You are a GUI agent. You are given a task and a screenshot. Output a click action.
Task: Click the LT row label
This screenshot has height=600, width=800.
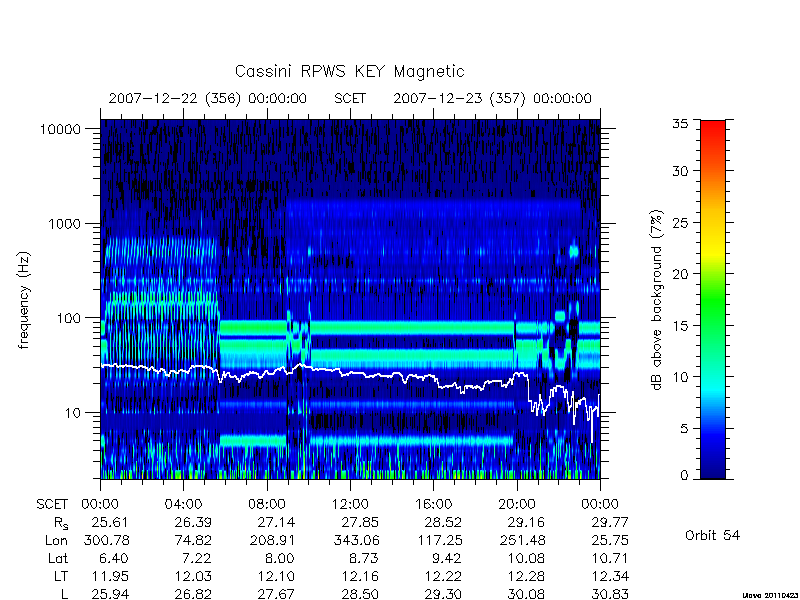click(61, 577)
